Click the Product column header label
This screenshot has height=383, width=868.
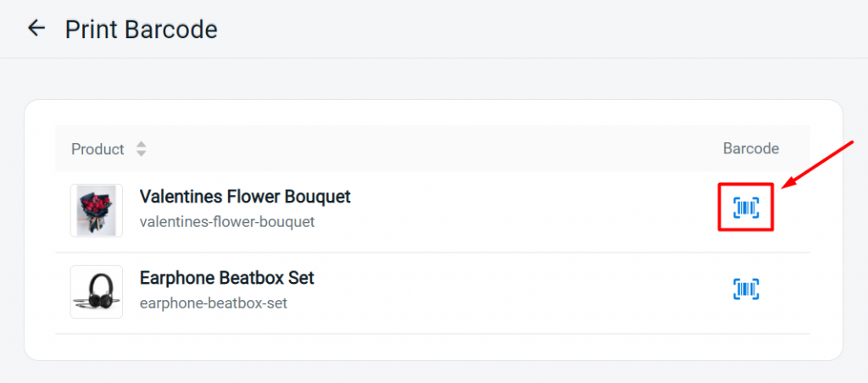(97, 149)
